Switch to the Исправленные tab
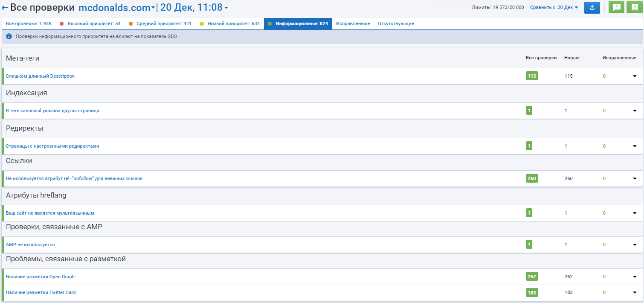This screenshot has width=644, height=303. tap(353, 23)
